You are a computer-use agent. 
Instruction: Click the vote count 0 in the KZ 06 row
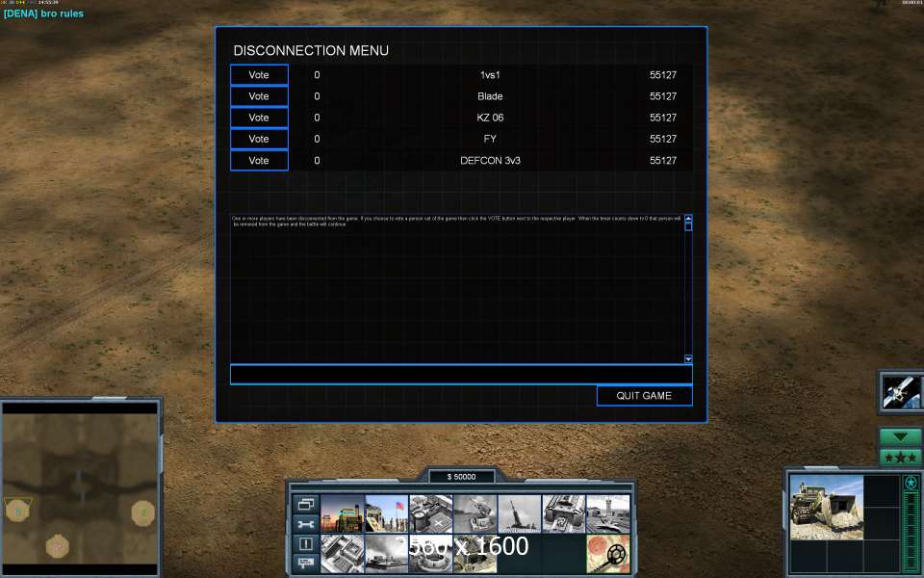(x=317, y=118)
